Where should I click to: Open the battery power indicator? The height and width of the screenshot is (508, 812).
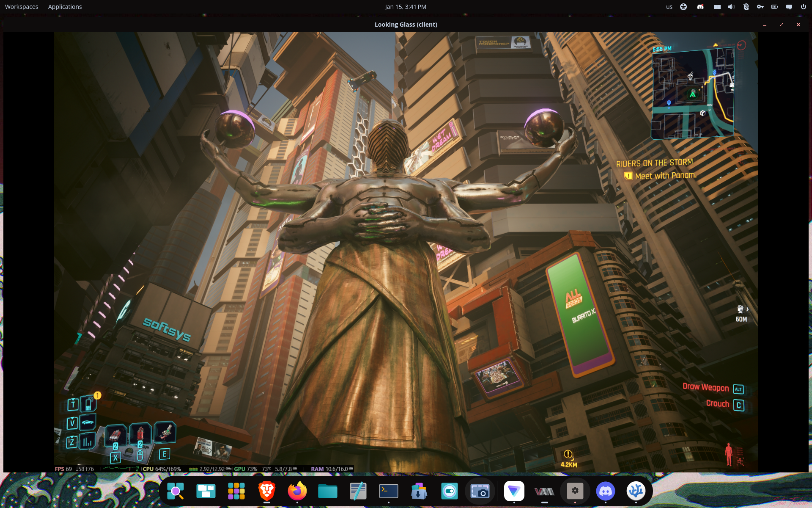[x=775, y=7]
